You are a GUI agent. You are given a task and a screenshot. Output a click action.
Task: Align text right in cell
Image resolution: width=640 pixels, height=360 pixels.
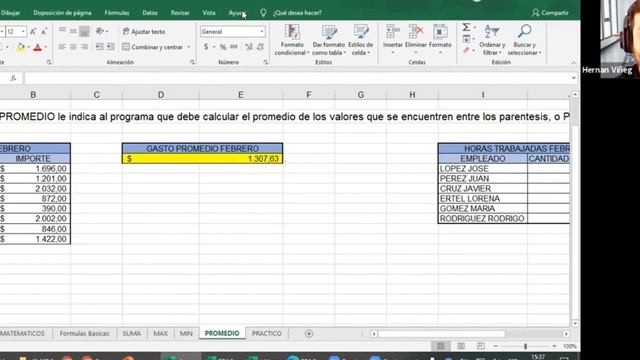point(84,47)
